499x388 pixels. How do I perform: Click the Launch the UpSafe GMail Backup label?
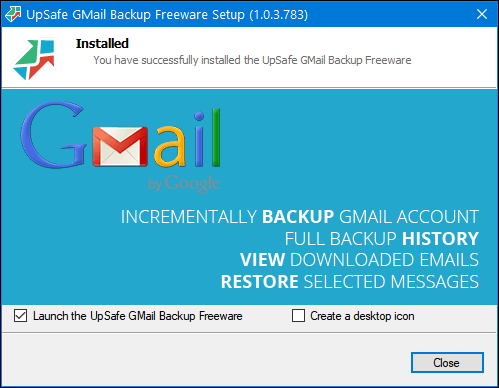tap(138, 316)
